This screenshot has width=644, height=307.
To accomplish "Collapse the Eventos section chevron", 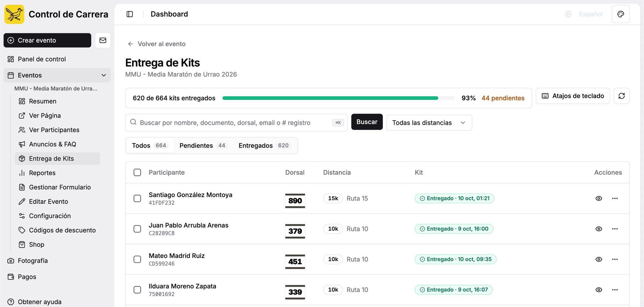I will pos(104,75).
